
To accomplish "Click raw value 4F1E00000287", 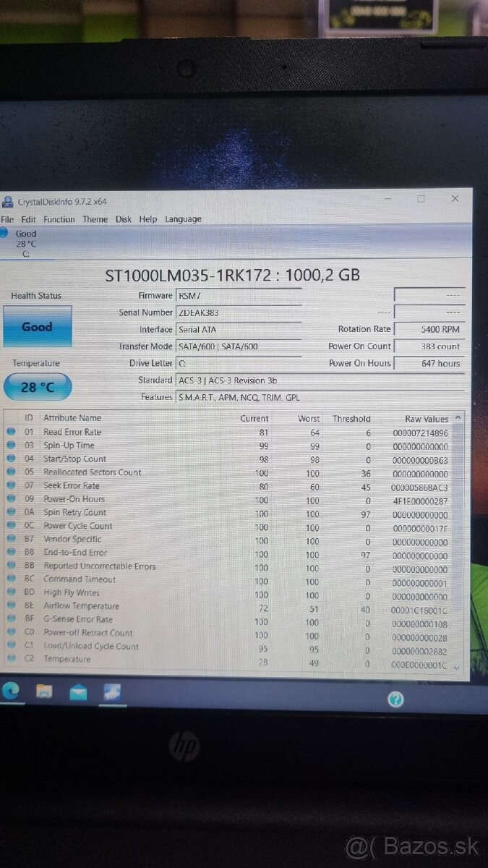I will (x=420, y=501).
